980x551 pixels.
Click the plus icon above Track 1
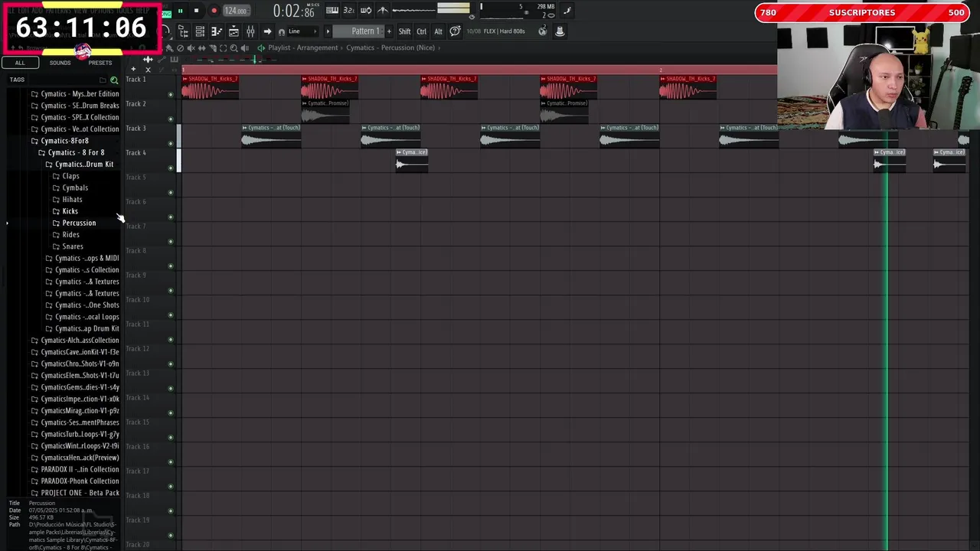(x=133, y=70)
